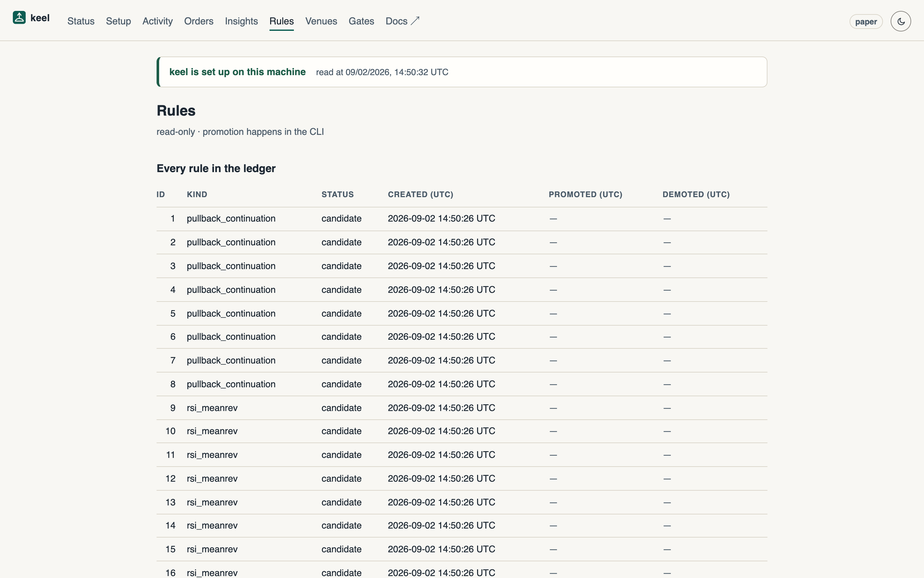Click the created timestamp in row 3
Image resolution: width=924 pixels, height=578 pixels.
441,266
